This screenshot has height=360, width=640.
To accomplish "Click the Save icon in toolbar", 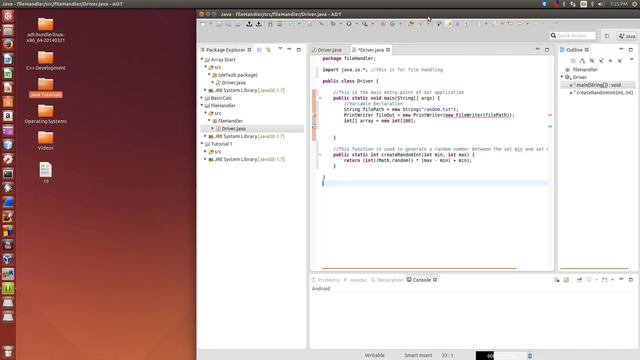I will point(219,24).
